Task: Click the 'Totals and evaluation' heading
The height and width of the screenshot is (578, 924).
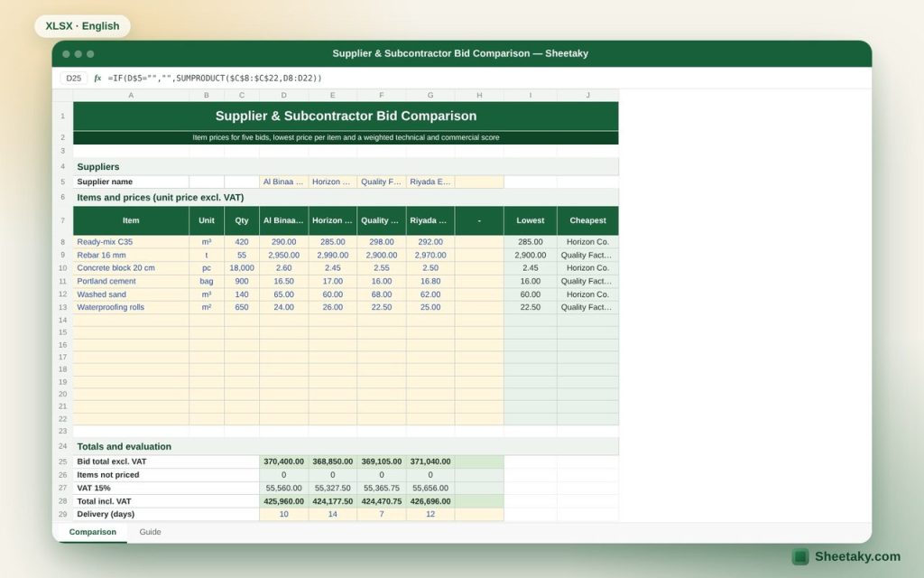Action: point(346,446)
